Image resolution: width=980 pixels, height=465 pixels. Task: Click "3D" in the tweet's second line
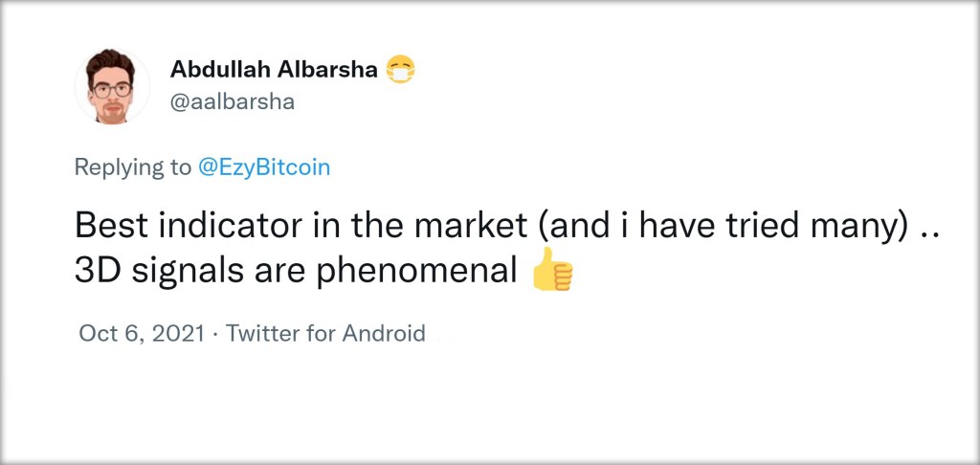pos(96,272)
